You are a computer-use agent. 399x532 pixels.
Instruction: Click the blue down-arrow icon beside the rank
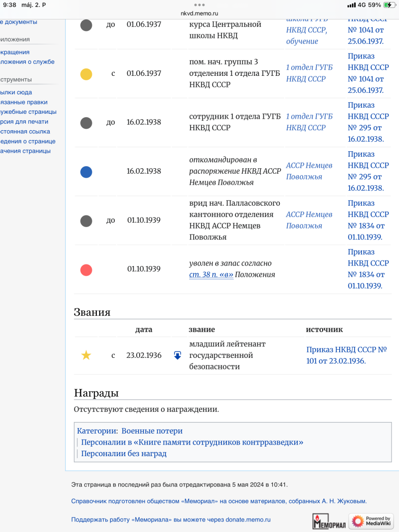(x=177, y=355)
